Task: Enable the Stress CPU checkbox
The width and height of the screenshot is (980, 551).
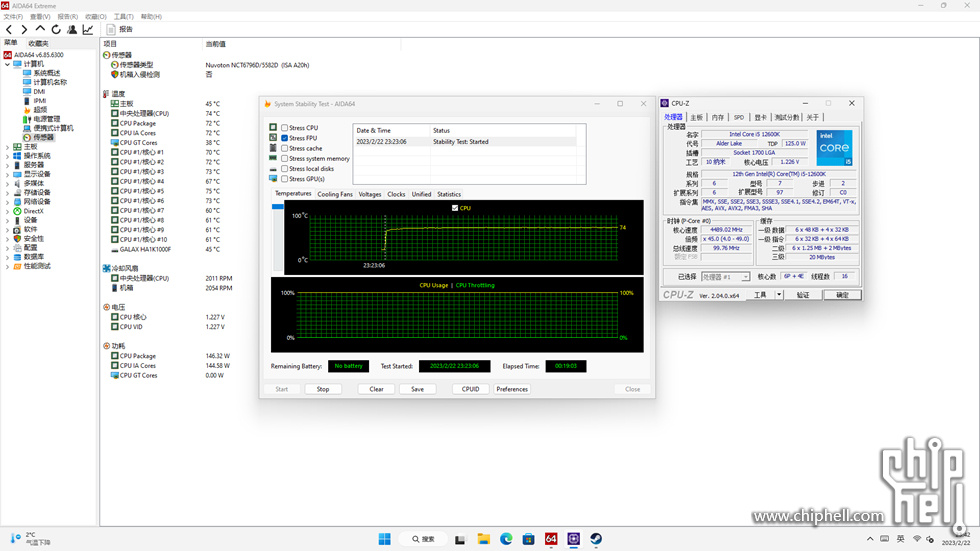Action: coord(284,128)
